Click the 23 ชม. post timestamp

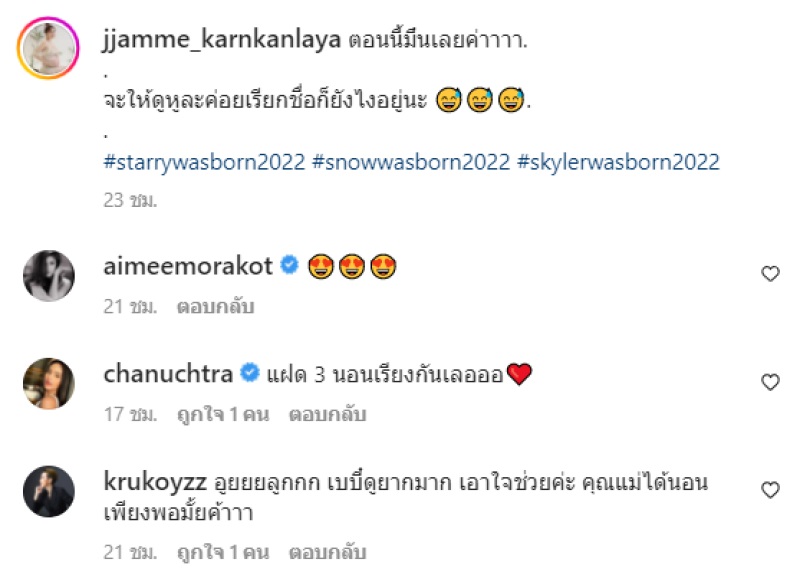pos(130,200)
